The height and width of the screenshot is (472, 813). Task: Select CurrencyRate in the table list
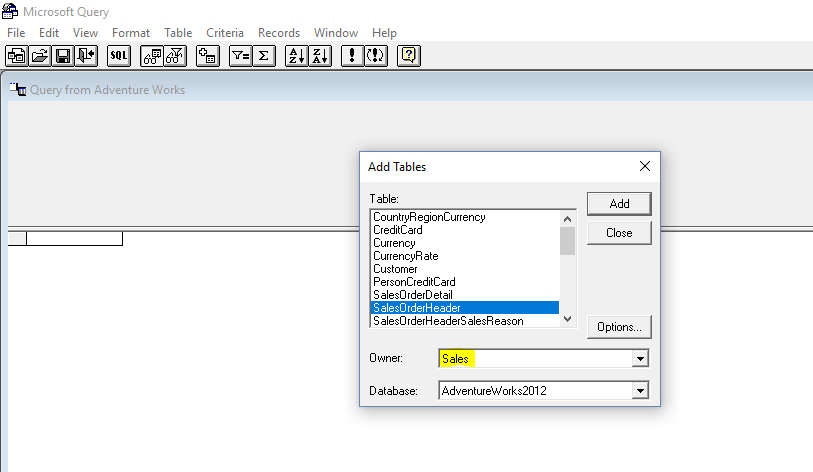465,256
